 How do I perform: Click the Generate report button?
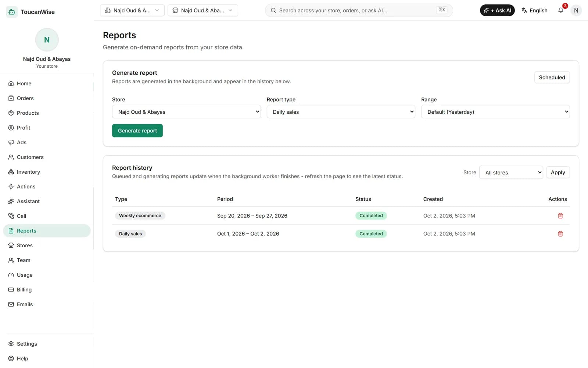tap(137, 131)
